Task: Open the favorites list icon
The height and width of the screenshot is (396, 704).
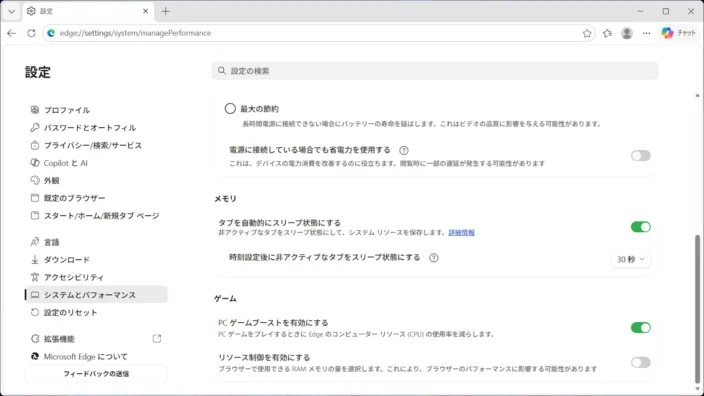Action: pos(607,33)
